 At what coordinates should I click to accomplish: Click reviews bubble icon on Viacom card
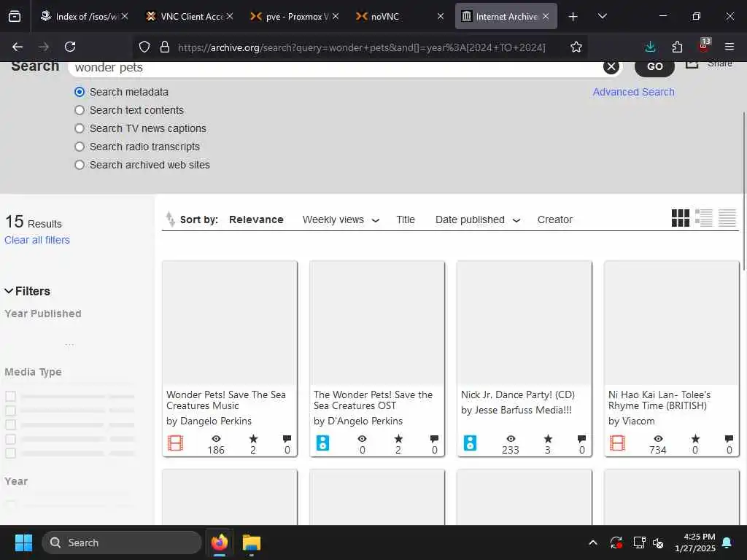pos(729,438)
